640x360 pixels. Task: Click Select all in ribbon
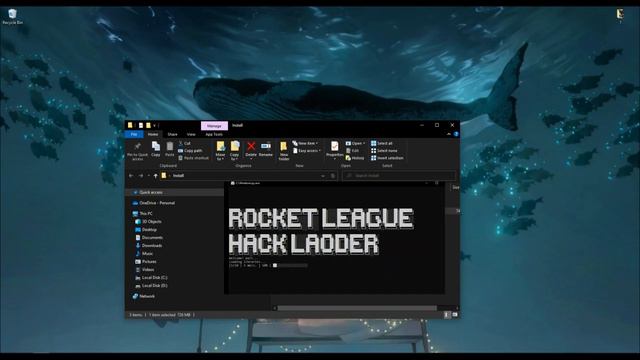tap(382, 143)
